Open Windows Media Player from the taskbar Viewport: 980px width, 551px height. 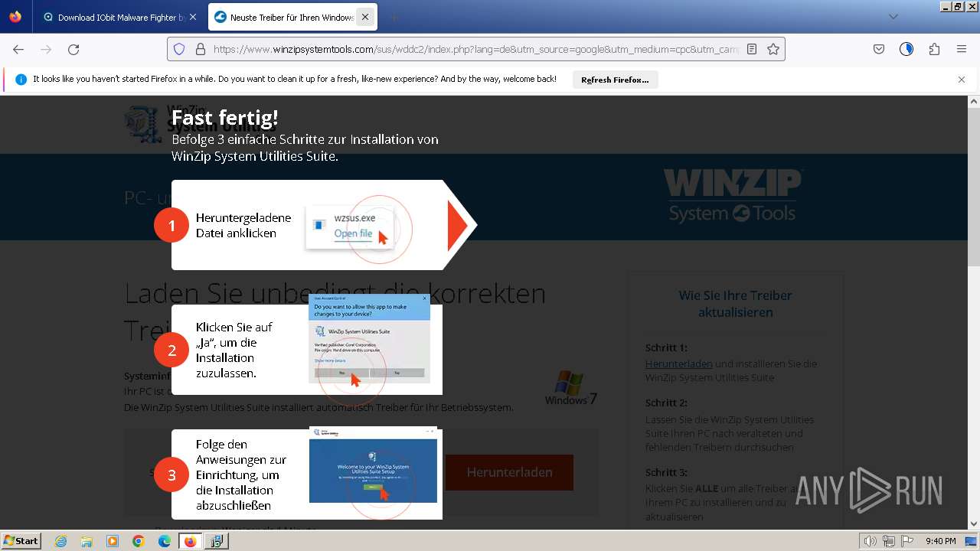[x=113, y=541]
